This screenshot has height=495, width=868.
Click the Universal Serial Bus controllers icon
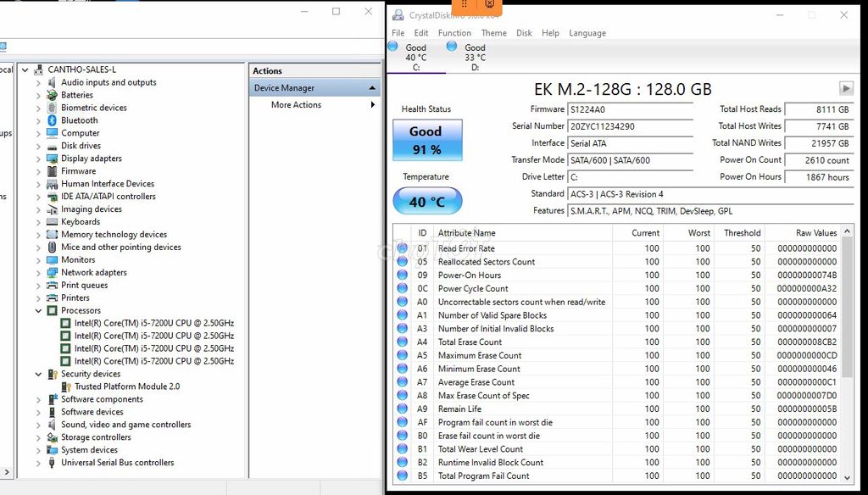point(52,463)
